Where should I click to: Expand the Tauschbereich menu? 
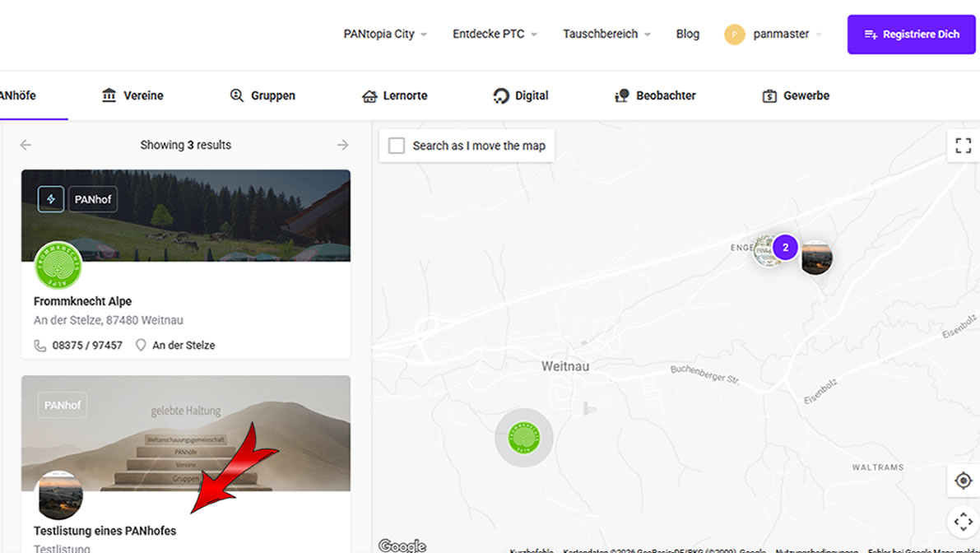point(607,34)
